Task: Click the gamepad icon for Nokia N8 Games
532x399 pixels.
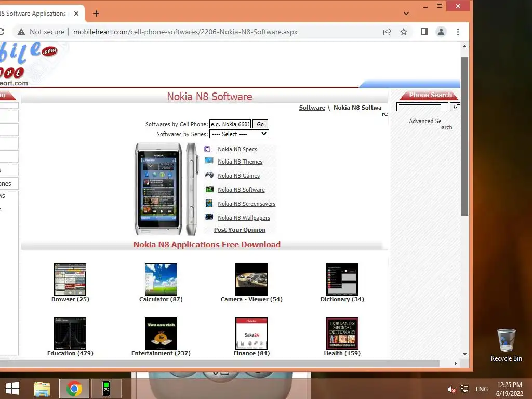Action: click(x=209, y=175)
